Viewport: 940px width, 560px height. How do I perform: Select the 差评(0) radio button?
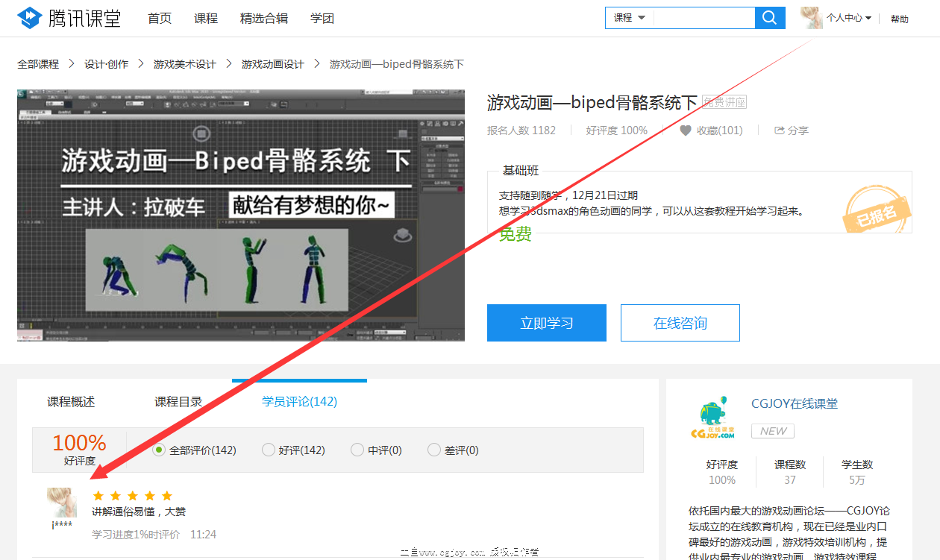[x=433, y=449]
